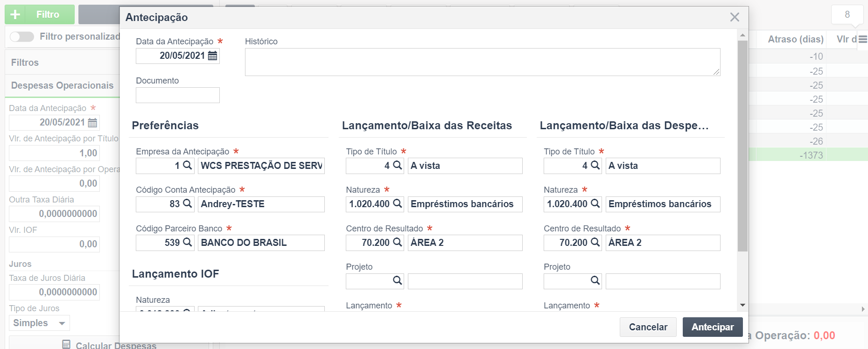This screenshot has width=868, height=349.
Task: Click the Documento input field
Action: coord(178,95)
